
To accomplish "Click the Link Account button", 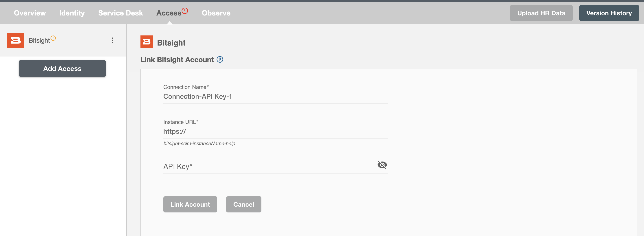I will pyautogui.click(x=190, y=205).
